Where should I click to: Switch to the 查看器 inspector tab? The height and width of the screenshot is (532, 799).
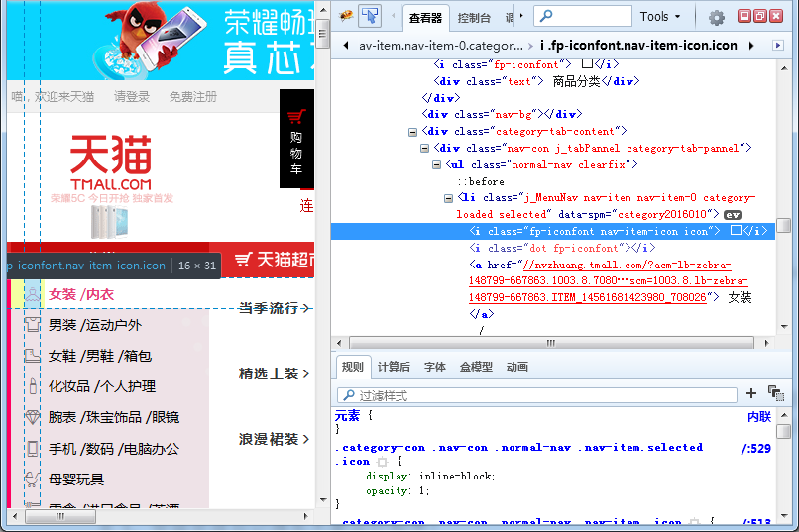(x=425, y=18)
